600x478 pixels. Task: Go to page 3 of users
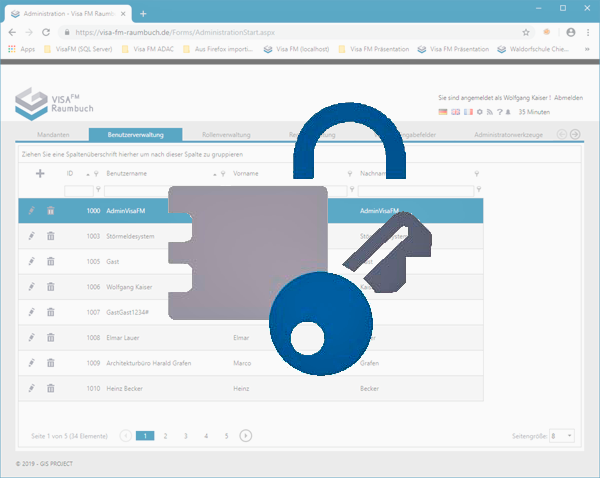(186, 436)
